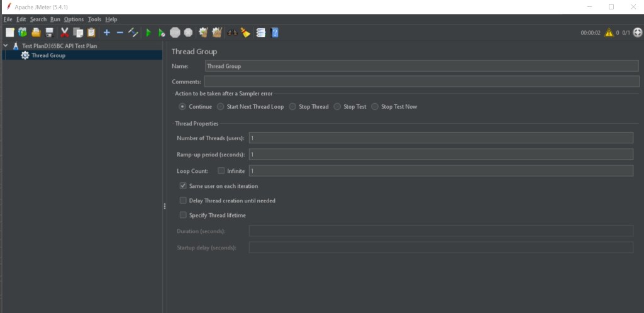This screenshot has width=644, height=313.
Task: Enable the Infinite loop checkbox
Action: (221, 171)
